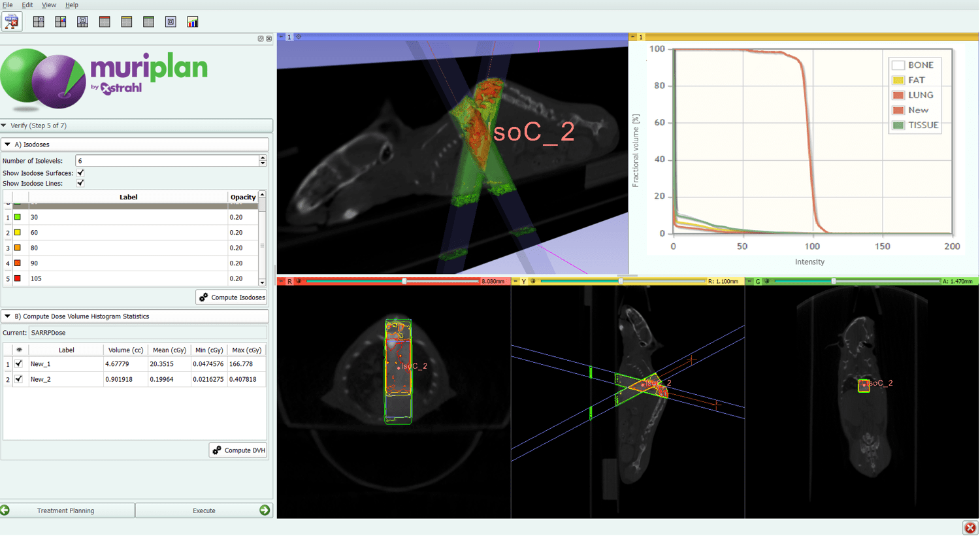Select the quad view layout icon
Image resolution: width=980 pixels, height=536 pixels.
pyautogui.click(x=39, y=22)
